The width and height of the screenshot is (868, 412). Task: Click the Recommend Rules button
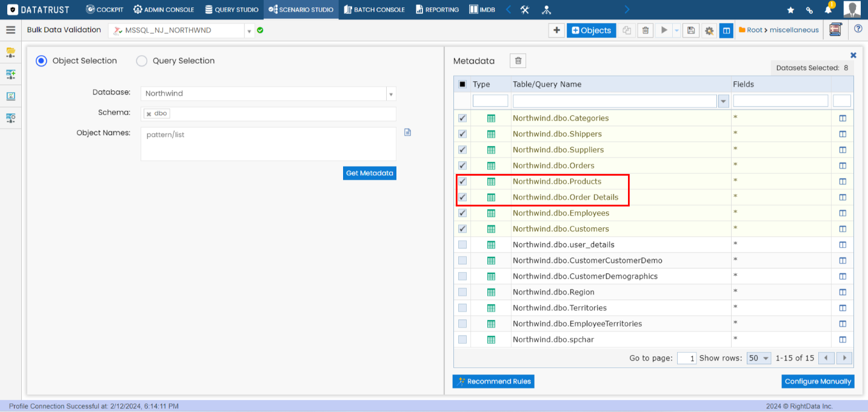click(493, 382)
